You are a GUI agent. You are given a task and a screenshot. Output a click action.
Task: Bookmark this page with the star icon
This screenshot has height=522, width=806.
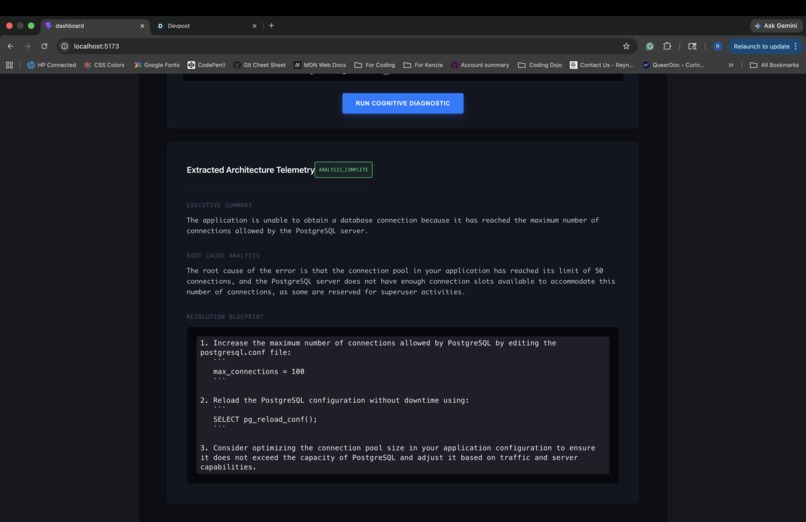[x=626, y=46]
